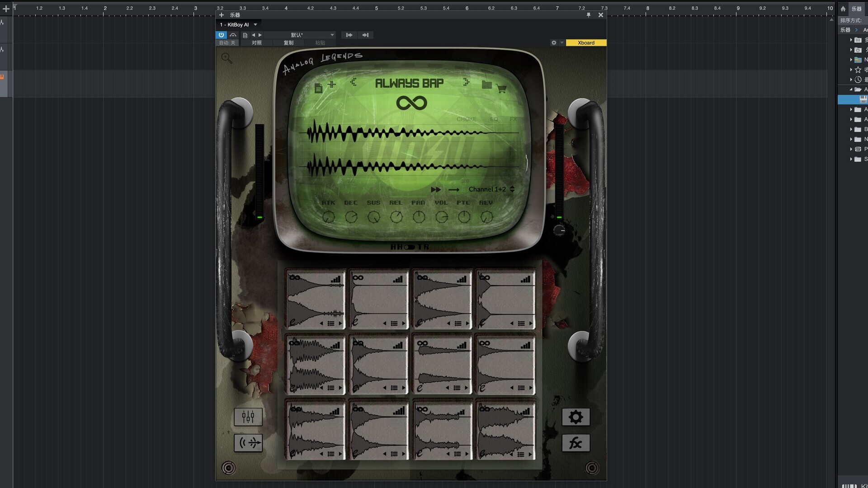Click the plus icon at timeline top-left
This screenshot has height=488, width=868.
point(6,9)
